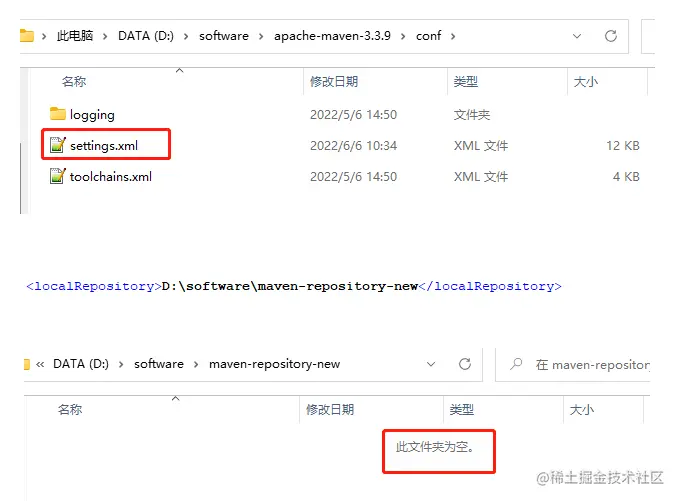The height and width of the screenshot is (501, 679).
Task: Select the settings.xml file name
Action: pos(104,146)
